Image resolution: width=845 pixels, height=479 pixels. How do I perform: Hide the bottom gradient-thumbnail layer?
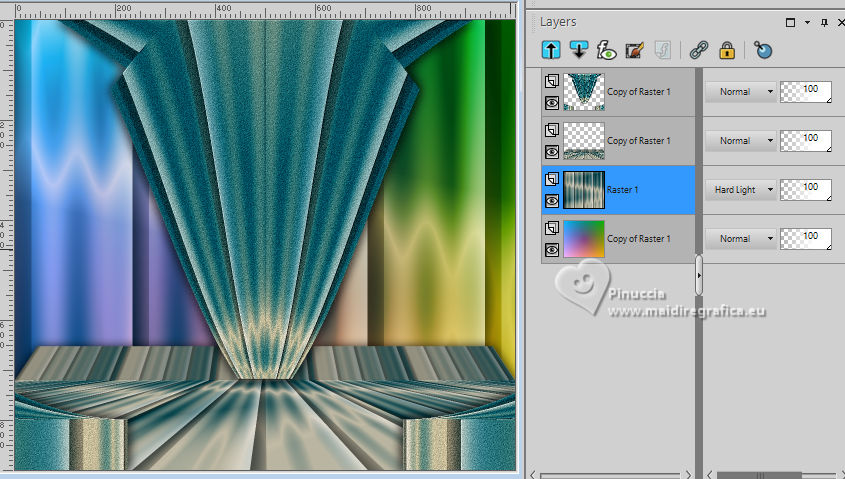(x=551, y=250)
